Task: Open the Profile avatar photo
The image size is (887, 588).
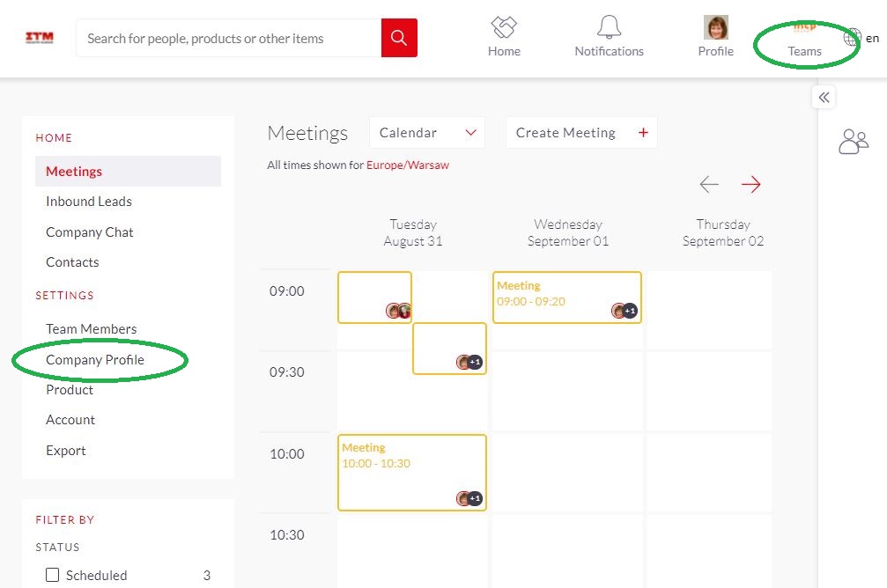Action: [715, 27]
